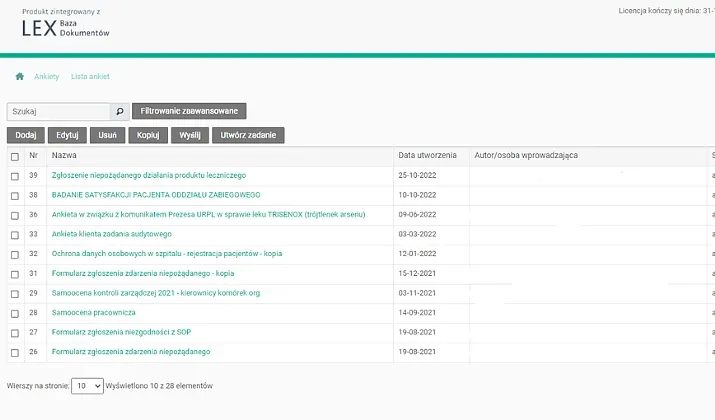Open the Ankiety breadcrumb
The height and width of the screenshot is (420, 715).
point(47,76)
